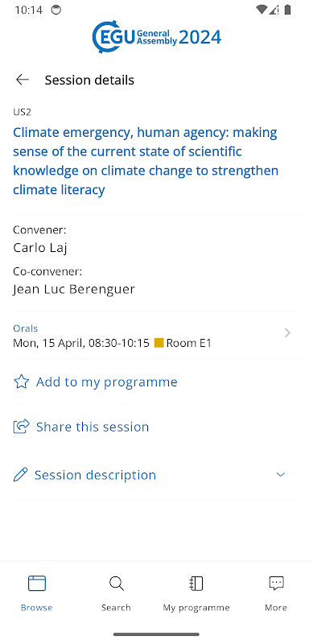313x644 pixels.
Task: Click the Share this session link
Action: click(x=93, y=427)
